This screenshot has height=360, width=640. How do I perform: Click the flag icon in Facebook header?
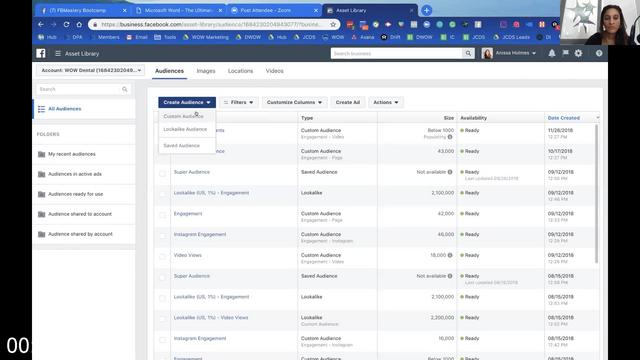[x=565, y=53]
